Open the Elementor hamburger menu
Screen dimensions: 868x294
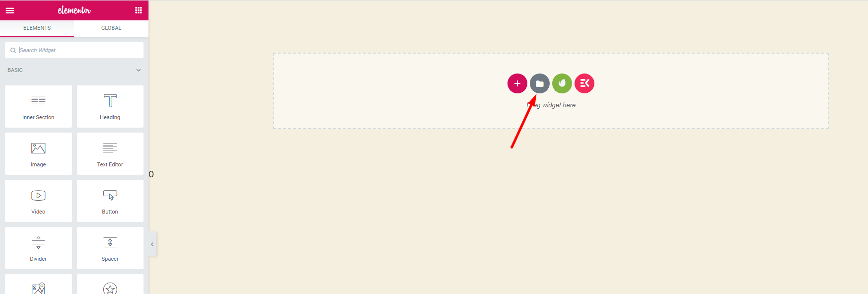click(10, 10)
